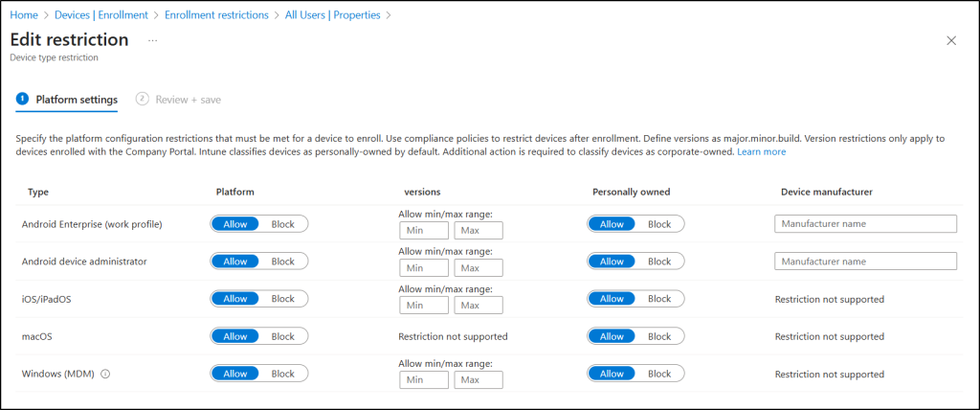Image resolution: width=980 pixels, height=410 pixels.
Task: Focus Manufacturer name field for Android device administrator
Action: 865,262
